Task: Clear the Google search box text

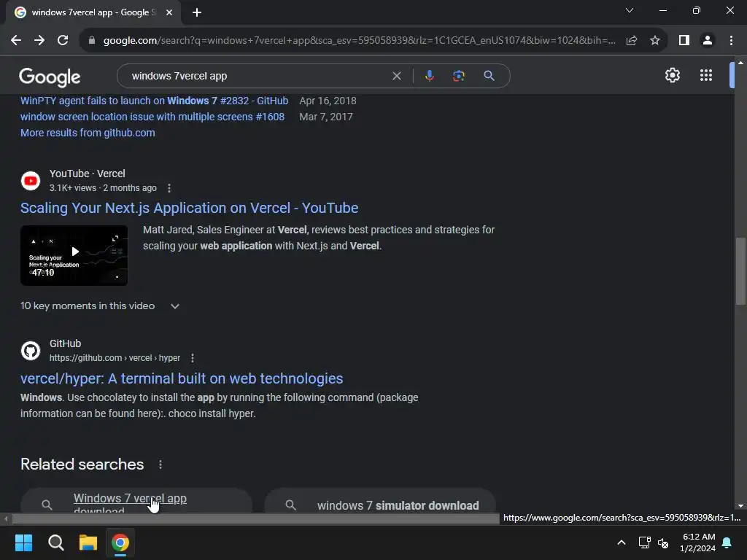Action: tap(396, 76)
